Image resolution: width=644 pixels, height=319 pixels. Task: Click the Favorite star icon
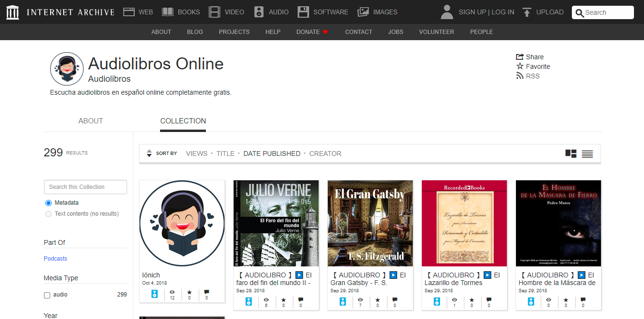pyautogui.click(x=520, y=66)
